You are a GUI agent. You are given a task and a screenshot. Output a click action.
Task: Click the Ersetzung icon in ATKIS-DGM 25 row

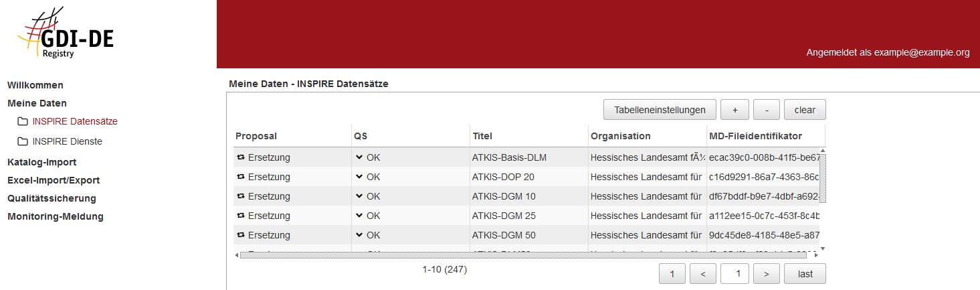click(241, 216)
